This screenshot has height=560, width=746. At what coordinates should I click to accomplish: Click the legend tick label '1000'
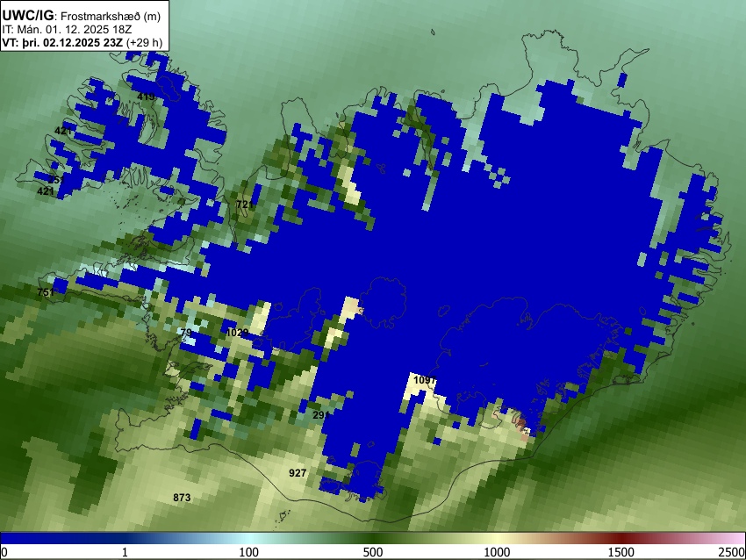click(497, 552)
